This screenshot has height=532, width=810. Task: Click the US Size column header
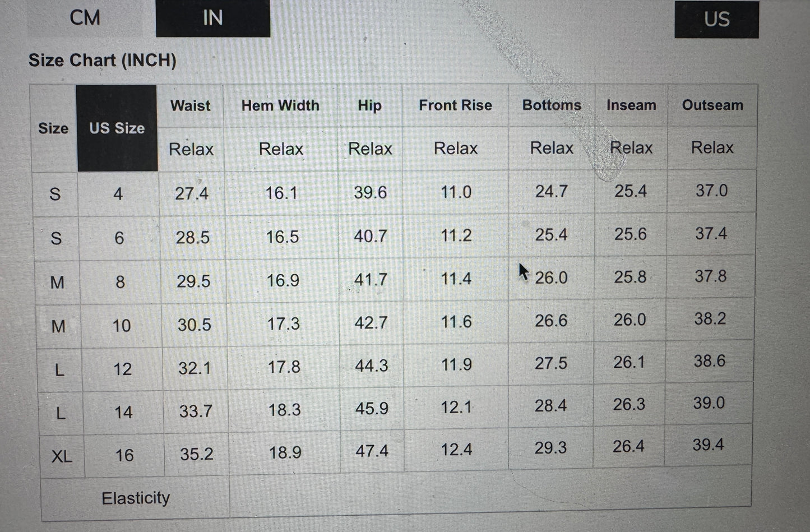117,128
